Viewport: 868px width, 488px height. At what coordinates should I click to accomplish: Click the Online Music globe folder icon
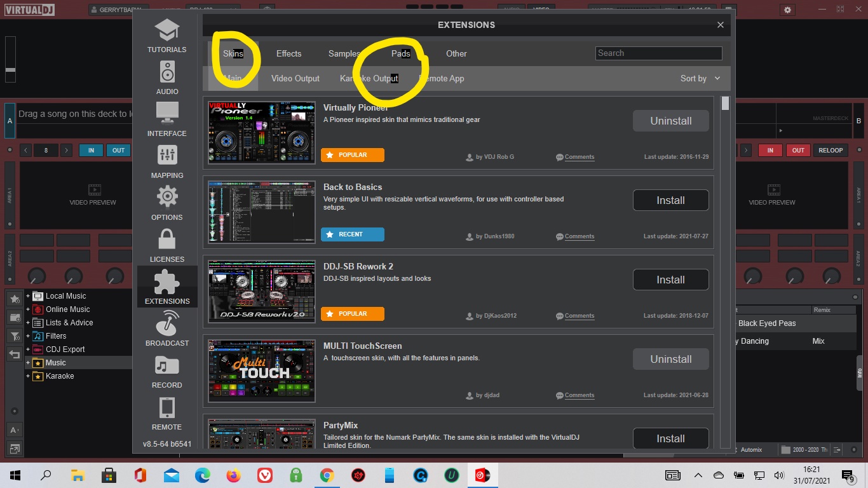[x=38, y=309]
